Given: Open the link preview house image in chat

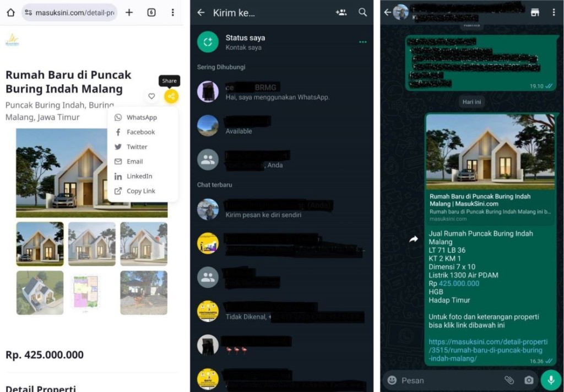Looking at the screenshot, I should point(490,152).
